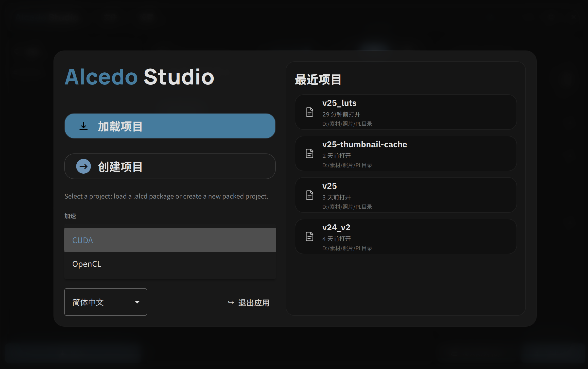Click the 'Select a project' hint text

pos(166,196)
